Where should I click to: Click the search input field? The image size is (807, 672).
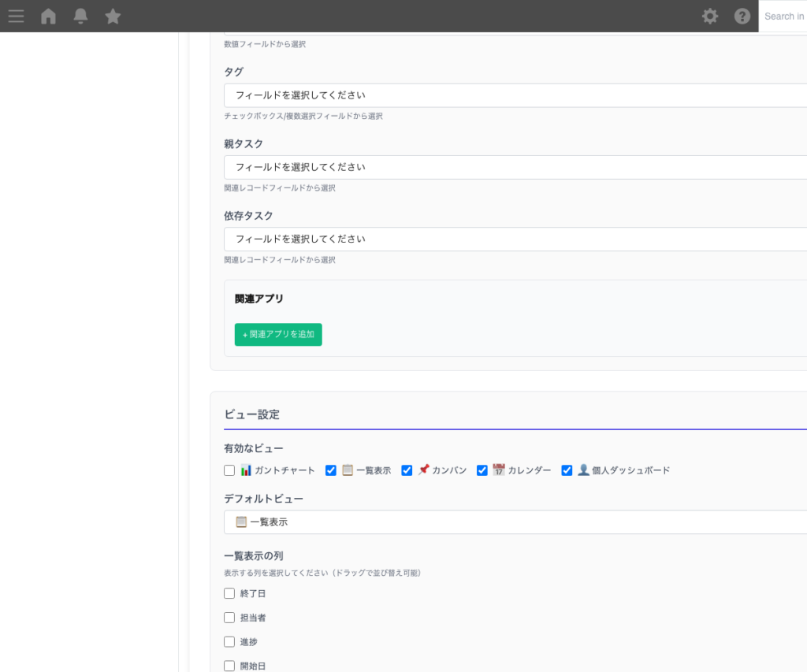click(x=784, y=16)
